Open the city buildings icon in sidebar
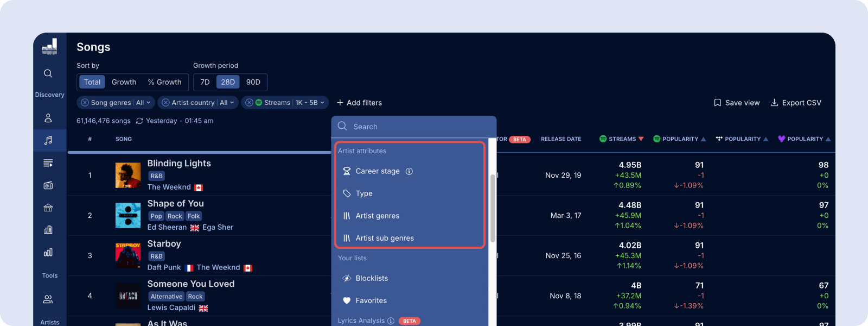The image size is (868, 326). point(48,230)
